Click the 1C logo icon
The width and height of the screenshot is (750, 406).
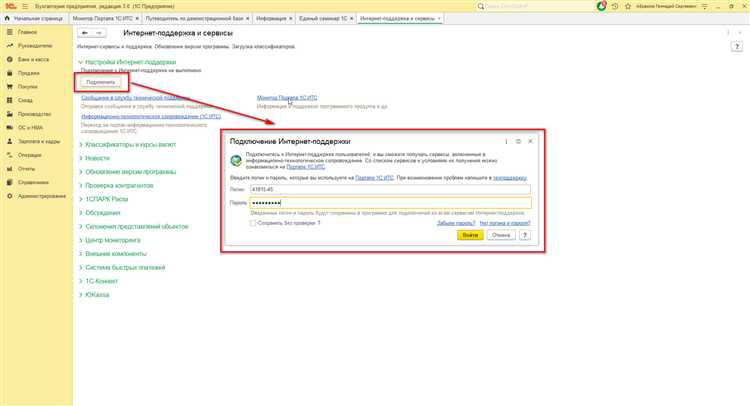coord(11,6)
